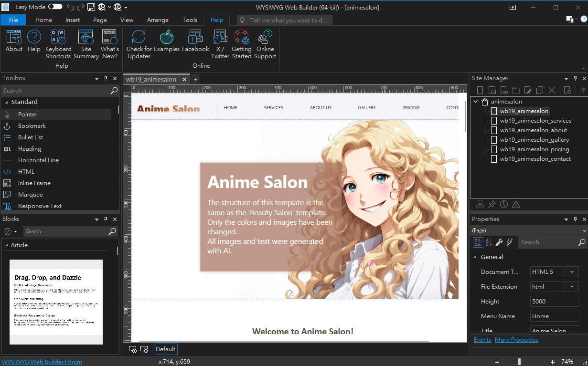The height and width of the screenshot is (366, 588).
Task: Click the Save icon in quick access toolbar
Action: click(91, 7)
